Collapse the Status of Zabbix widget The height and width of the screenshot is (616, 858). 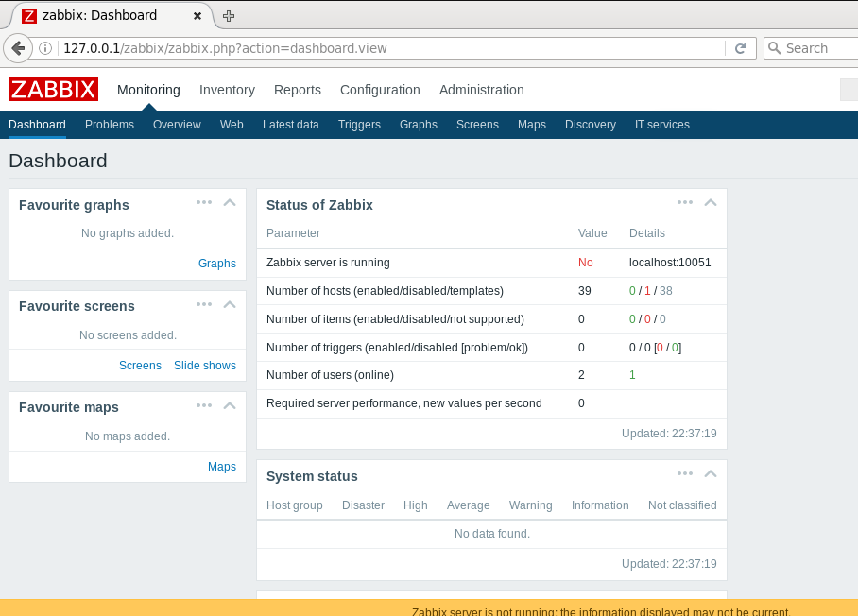(x=711, y=202)
